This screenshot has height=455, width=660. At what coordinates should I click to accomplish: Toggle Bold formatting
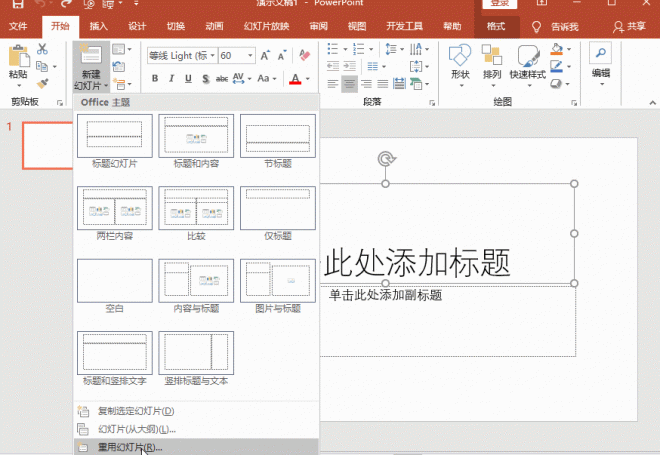pyautogui.click(x=155, y=79)
